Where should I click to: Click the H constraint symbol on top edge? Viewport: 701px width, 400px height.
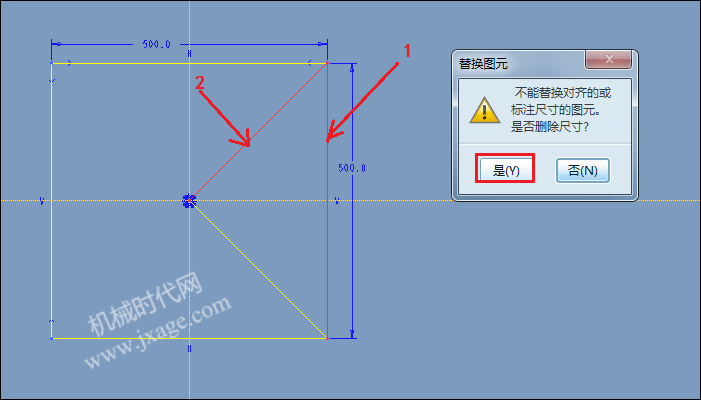190,54
